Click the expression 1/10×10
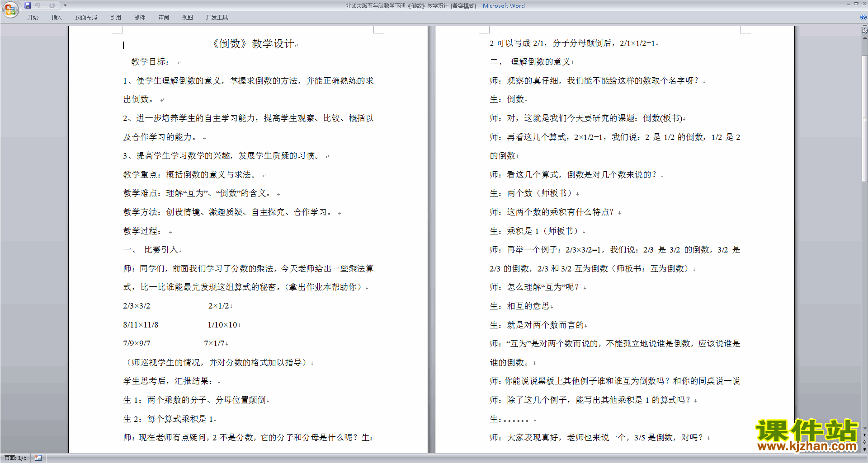This screenshot has width=868, height=463. pyautogui.click(x=222, y=325)
